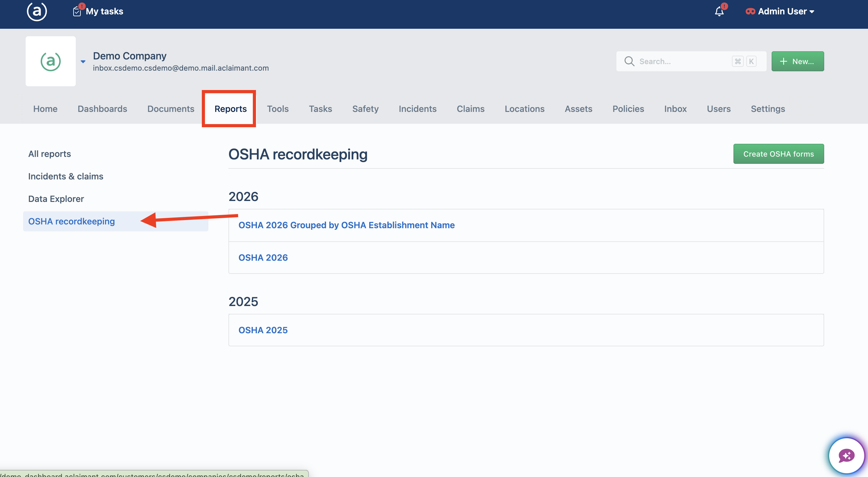
Task: Open the Documents tab
Action: pyautogui.click(x=171, y=109)
